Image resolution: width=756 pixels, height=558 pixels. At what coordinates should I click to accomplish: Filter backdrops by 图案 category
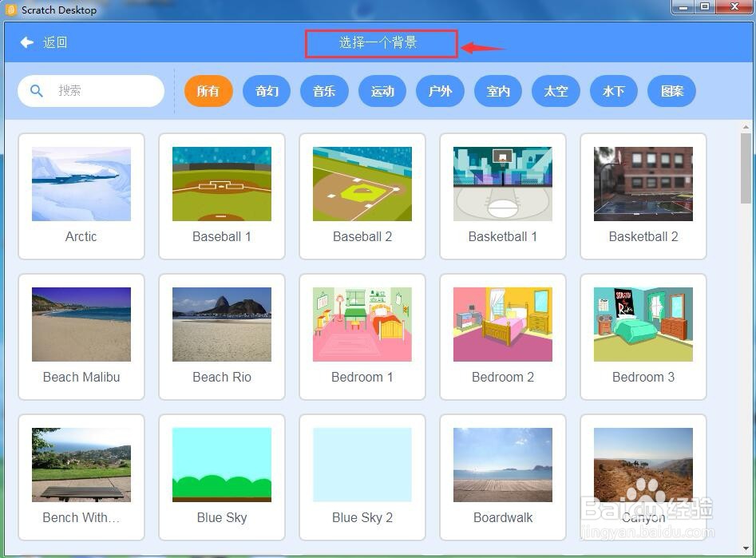pyautogui.click(x=671, y=91)
